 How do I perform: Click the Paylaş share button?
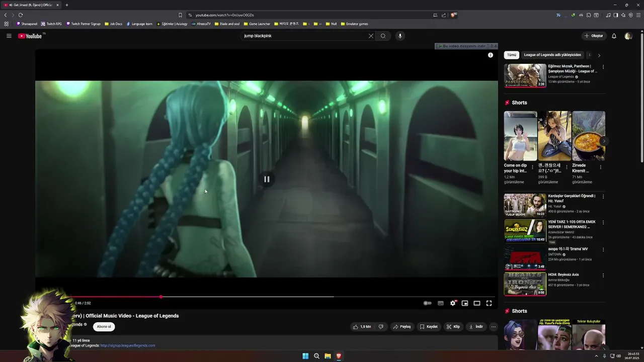click(x=402, y=327)
